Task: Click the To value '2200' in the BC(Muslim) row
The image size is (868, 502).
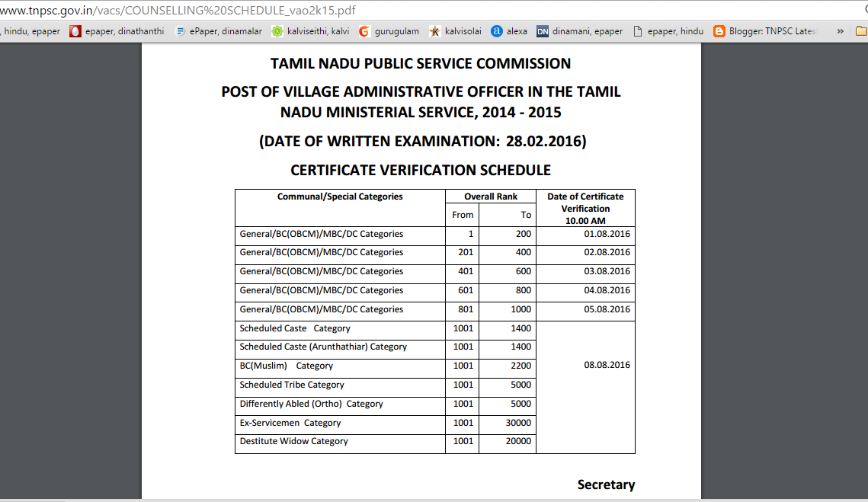Action: tap(521, 366)
